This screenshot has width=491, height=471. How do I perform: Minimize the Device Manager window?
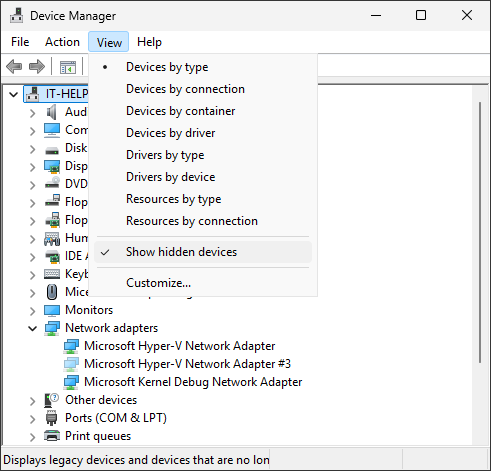(376, 15)
